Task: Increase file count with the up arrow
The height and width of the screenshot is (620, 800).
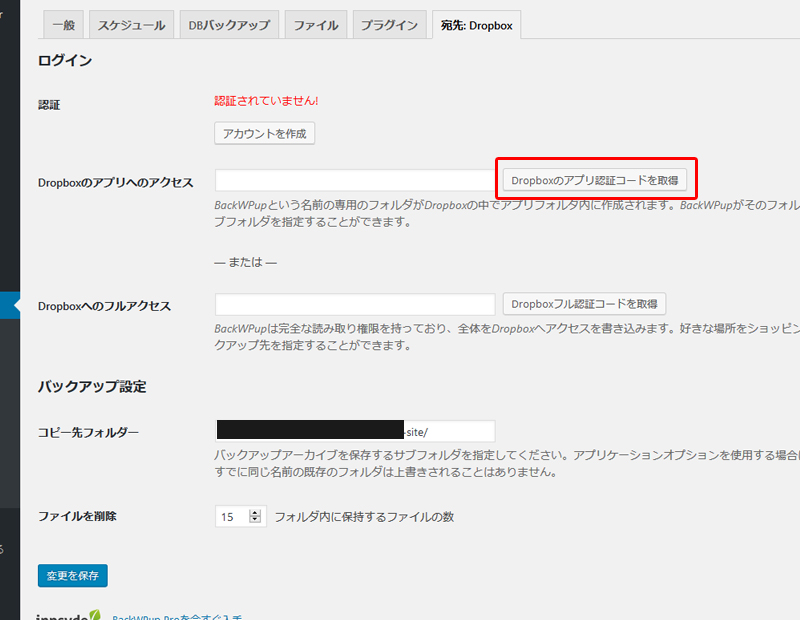Action: click(x=255, y=513)
